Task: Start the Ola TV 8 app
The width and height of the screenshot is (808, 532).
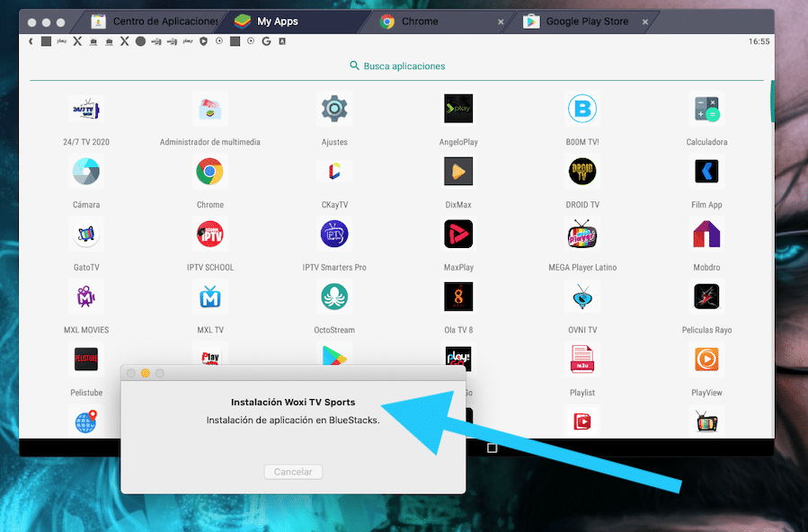Action: [x=457, y=297]
